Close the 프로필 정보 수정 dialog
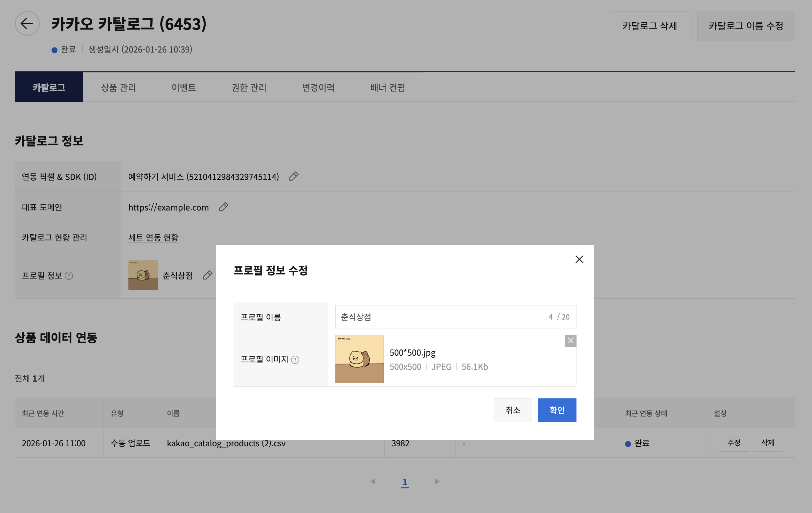This screenshot has height=513, width=812. click(x=579, y=259)
